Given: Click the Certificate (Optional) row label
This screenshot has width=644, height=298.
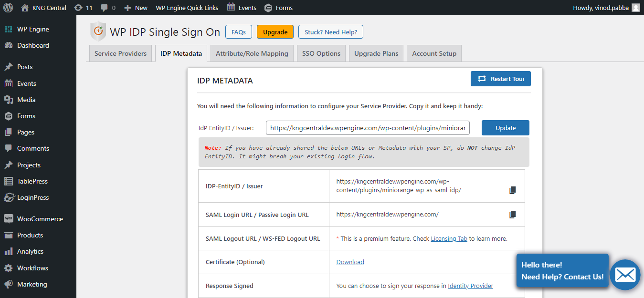Looking at the screenshot, I should tap(235, 262).
